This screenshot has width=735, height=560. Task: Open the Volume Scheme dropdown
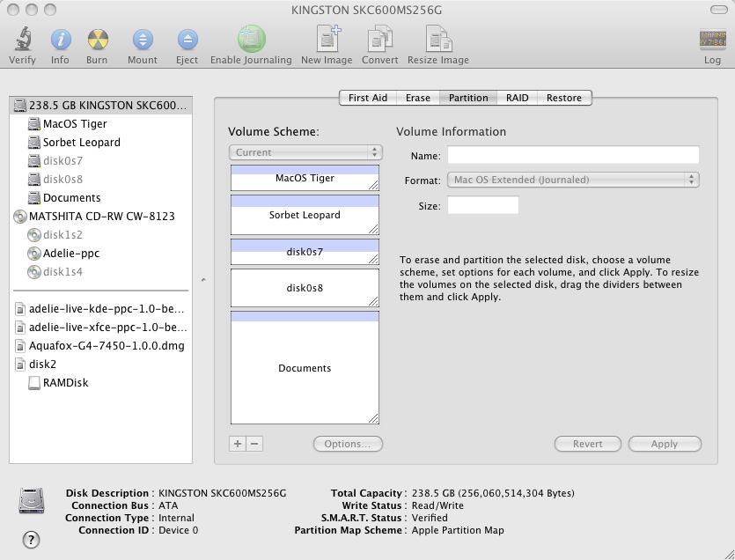(x=305, y=152)
